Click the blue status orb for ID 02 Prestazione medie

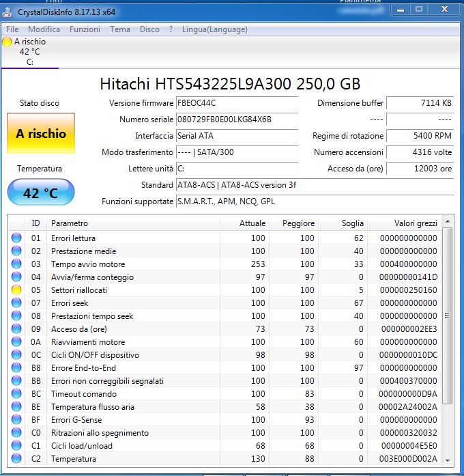16,251
